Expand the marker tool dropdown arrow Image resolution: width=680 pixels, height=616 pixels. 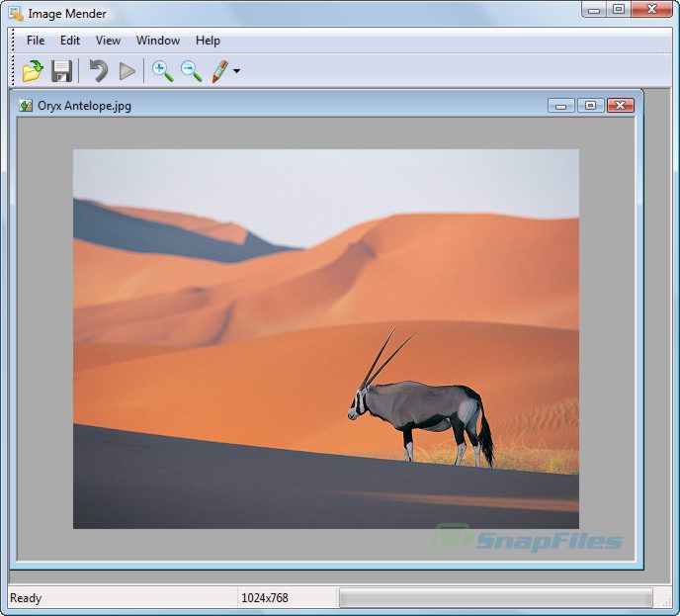pyautogui.click(x=236, y=72)
